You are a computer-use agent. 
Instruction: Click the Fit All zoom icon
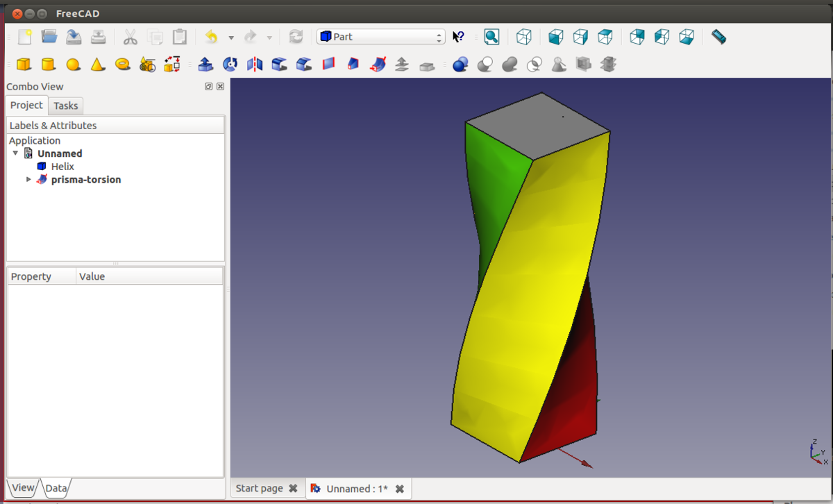(491, 37)
